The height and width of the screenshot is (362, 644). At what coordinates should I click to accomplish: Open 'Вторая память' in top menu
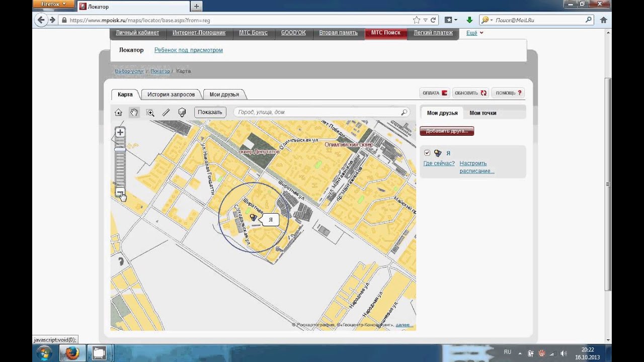[339, 33]
